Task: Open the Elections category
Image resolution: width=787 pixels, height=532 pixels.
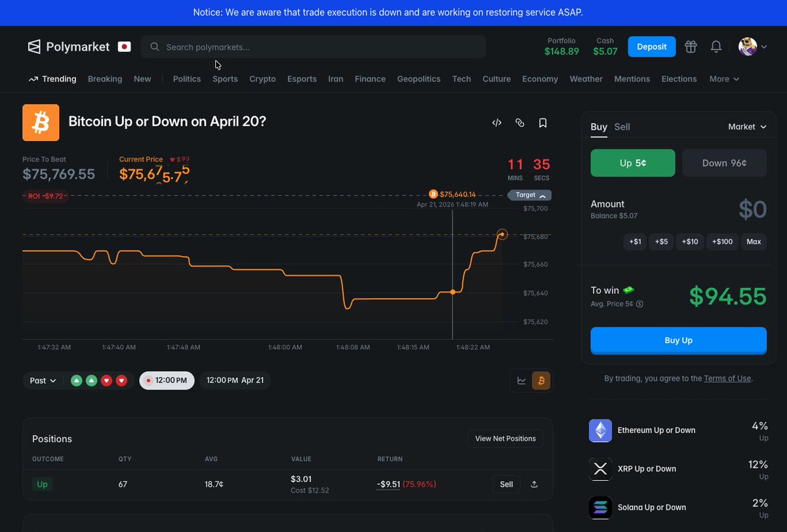Action: [x=679, y=79]
